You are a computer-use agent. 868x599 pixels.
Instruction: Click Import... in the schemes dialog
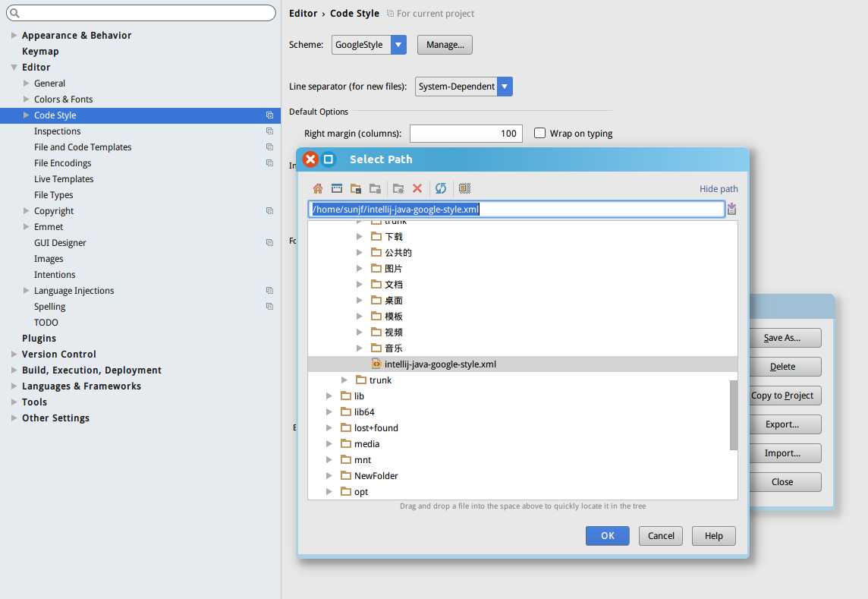click(x=785, y=453)
